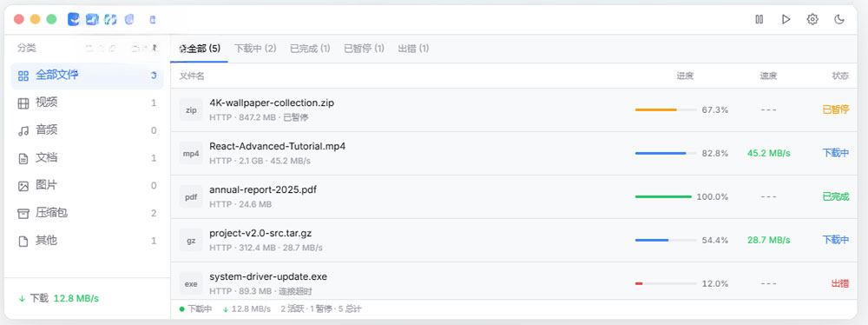Click details 'HTTP · 24.6 MB'
The height and width of the screenshot is (325, 868).
(240, 204)
